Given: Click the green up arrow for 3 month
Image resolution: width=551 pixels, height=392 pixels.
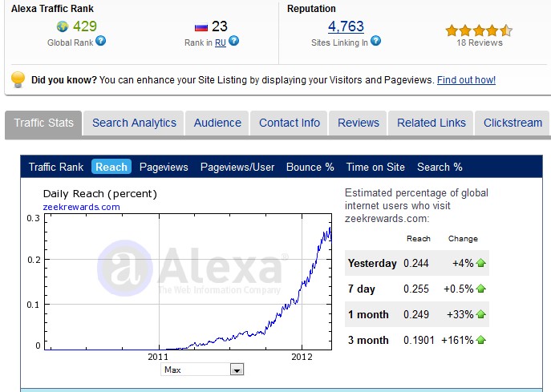Looking at the screenshot, I should coord(480,340).
